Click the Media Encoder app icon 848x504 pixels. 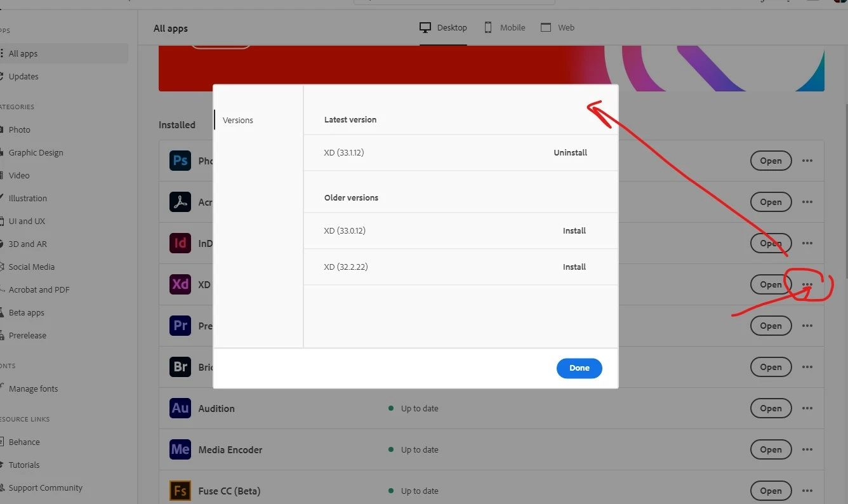pos(180,449)
